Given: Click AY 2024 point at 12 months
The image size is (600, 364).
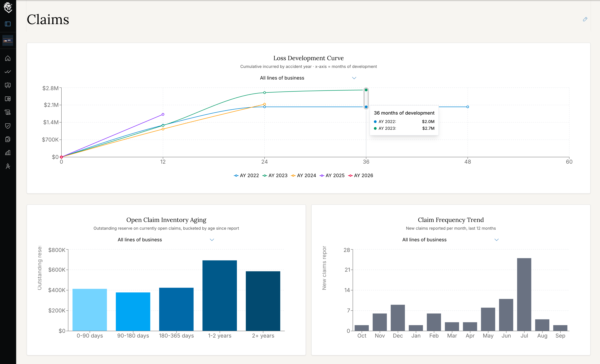Looking at the screenshot, I should coord(163,129).
